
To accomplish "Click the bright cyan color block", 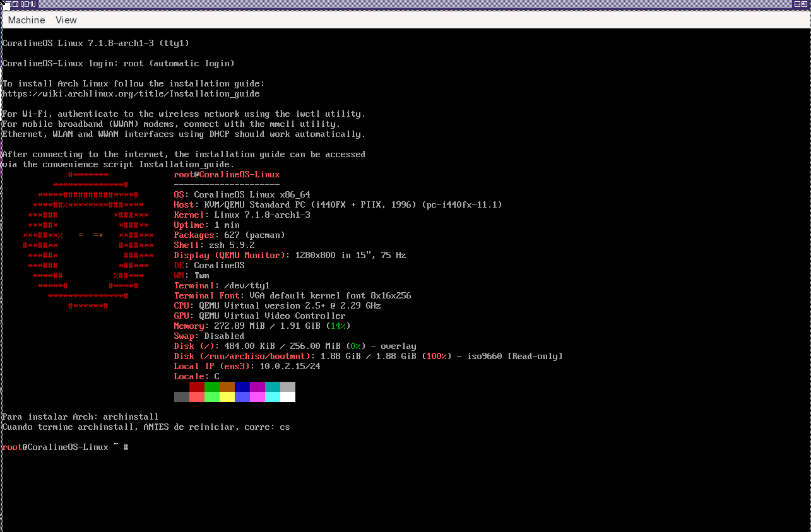I will pyautogui.click(x=273, y=397).
